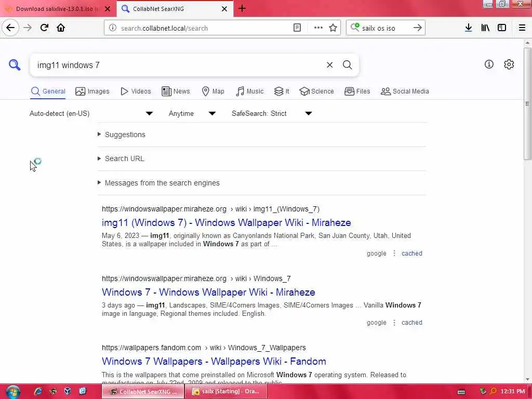Switch to the Images category
The image size is (532, 399).
point(92,91)
